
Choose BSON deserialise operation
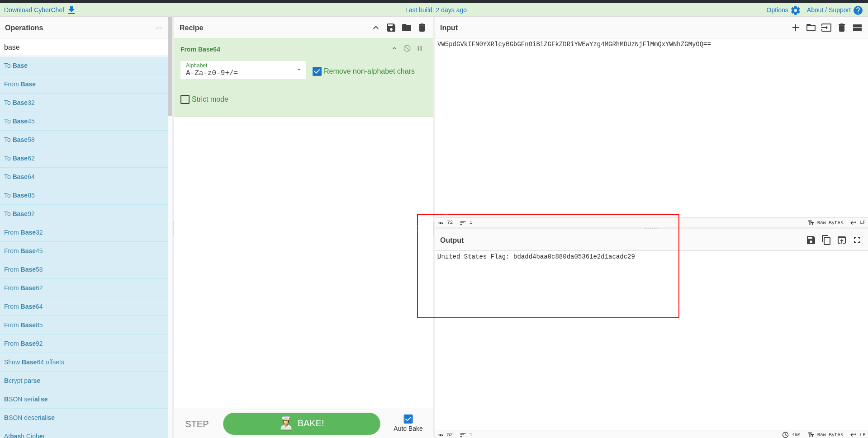(x=84, y=418)
